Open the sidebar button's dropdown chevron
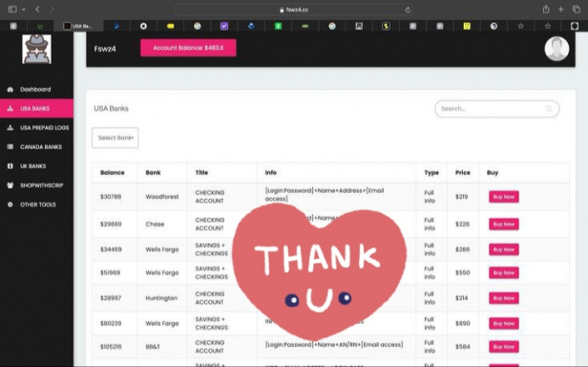Image resolution: width=588 pixels, height=367 pixels. pos(23,10)
